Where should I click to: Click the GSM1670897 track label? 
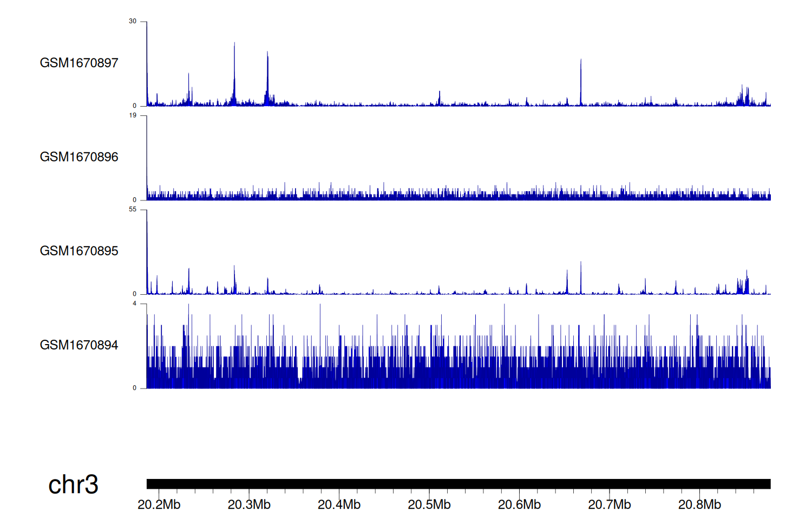(x=79, y=63)
